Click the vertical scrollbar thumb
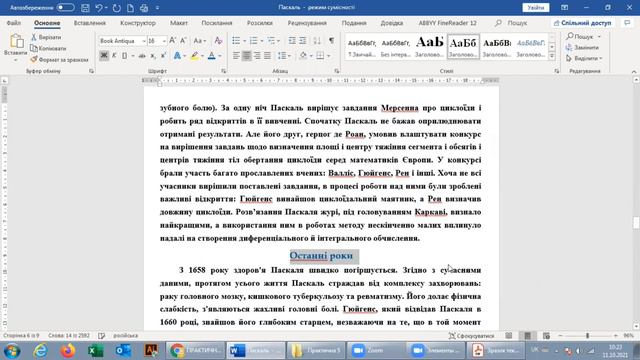 pos(636,223)
